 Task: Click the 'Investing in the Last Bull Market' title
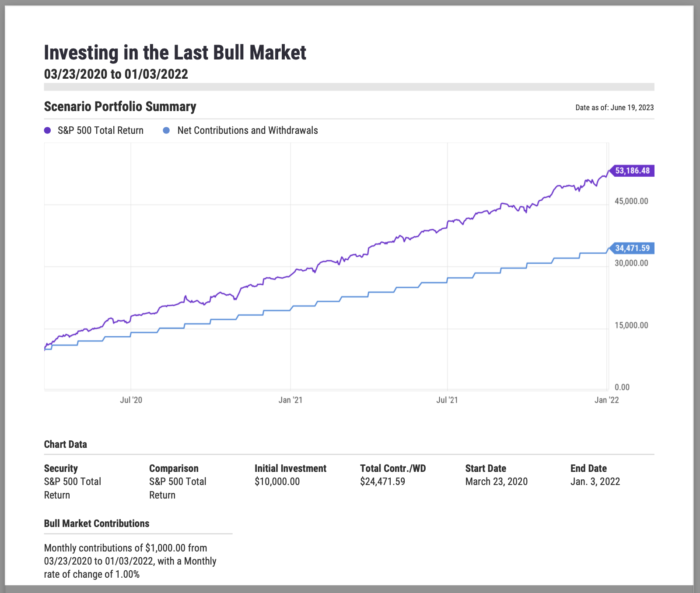175,53
